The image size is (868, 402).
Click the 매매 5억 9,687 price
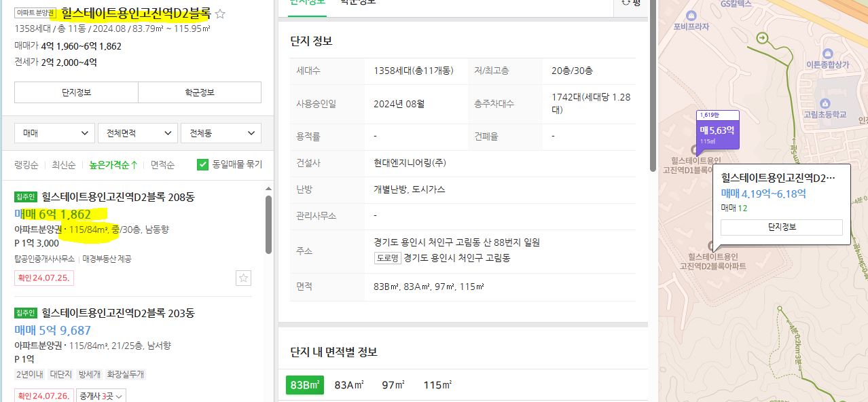[x=53, y=331]
